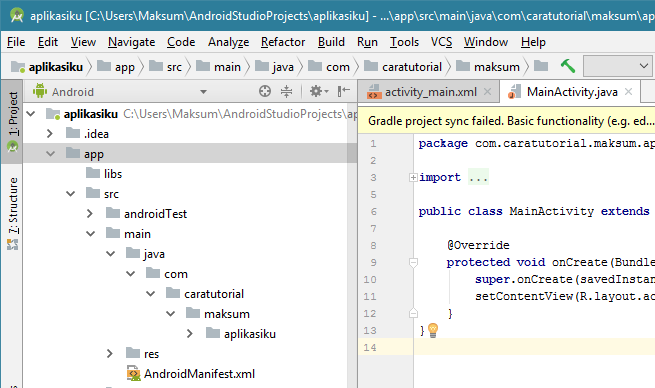655x388 pixels.
Task: Open the Tools menu
Action: click(404, 42)
